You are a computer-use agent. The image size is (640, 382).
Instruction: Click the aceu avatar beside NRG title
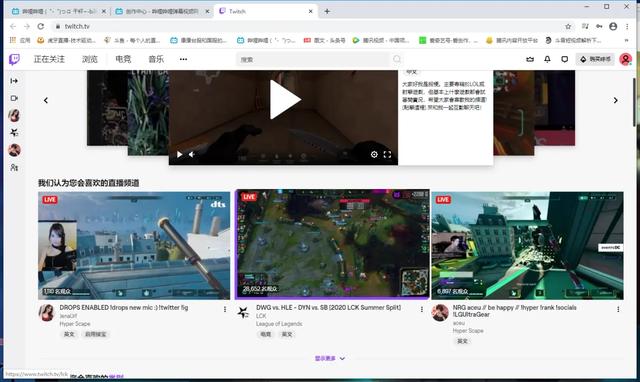pos(440,313)
